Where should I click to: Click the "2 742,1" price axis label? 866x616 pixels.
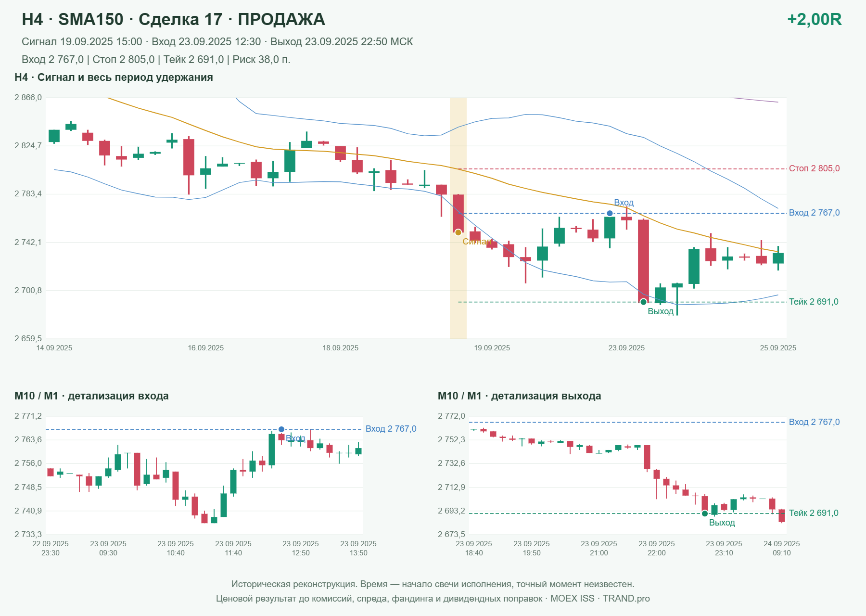click(28, 242)
